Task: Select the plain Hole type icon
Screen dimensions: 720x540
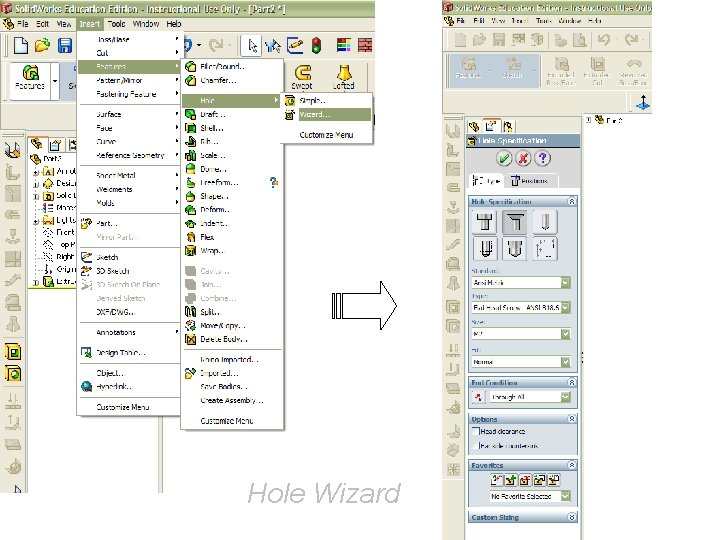Action: click(545, 222)
